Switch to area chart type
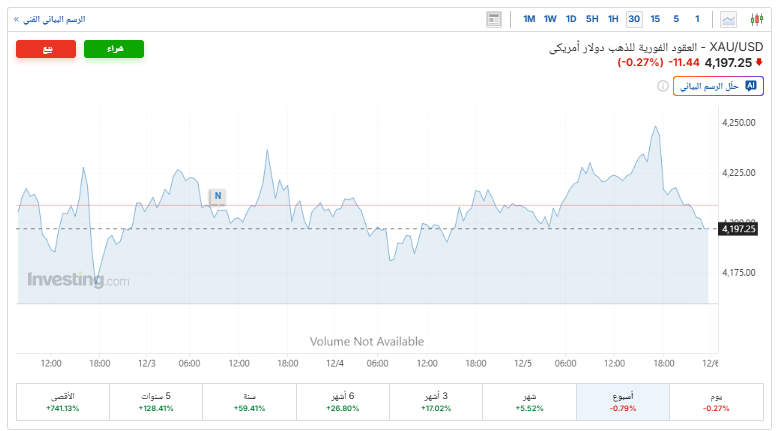The height and width of the screenshot is (431, 776). [729, 19]
